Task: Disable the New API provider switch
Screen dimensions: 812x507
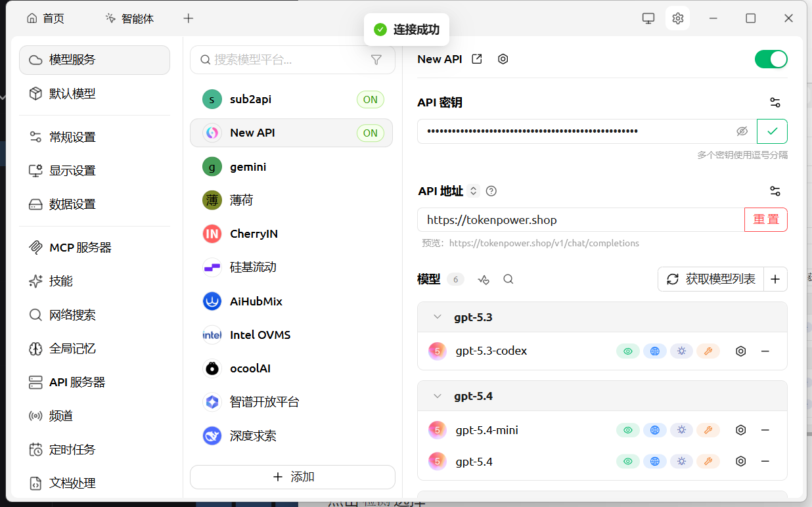Action: coord(771,59)
